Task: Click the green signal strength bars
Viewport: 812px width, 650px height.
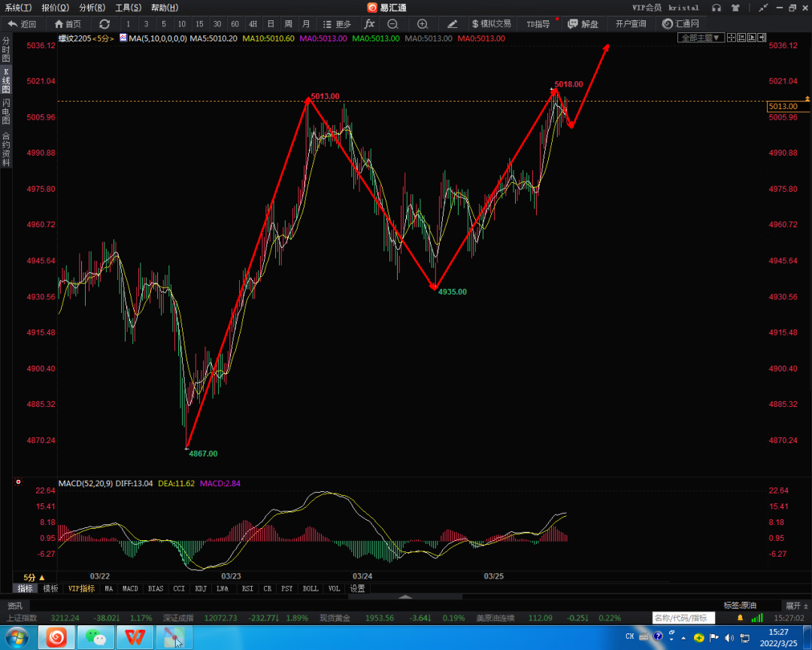Action: (x=757, y=618)
